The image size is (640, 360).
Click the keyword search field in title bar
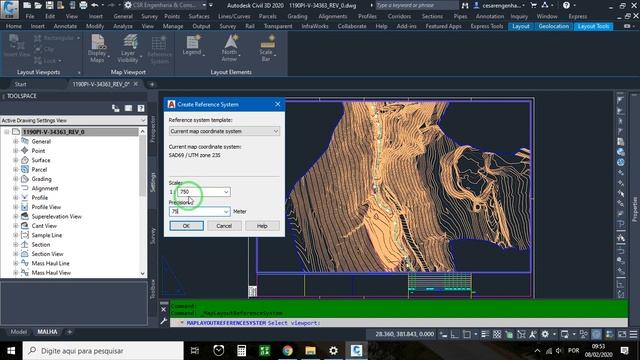point(416,5)
